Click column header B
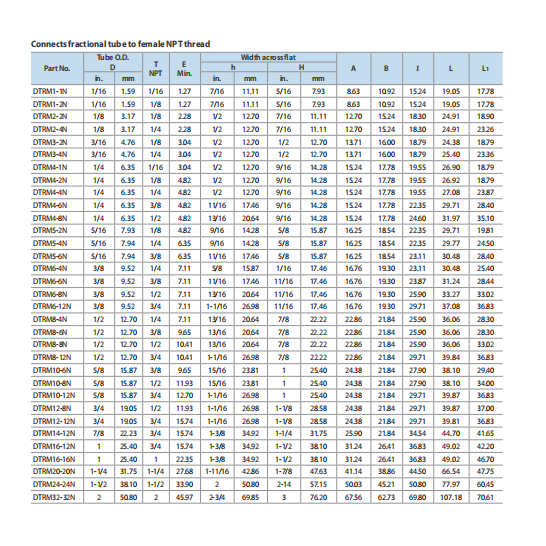Image resolution: width=546 pixels, height=546 pixels. (x=386, y=68)
